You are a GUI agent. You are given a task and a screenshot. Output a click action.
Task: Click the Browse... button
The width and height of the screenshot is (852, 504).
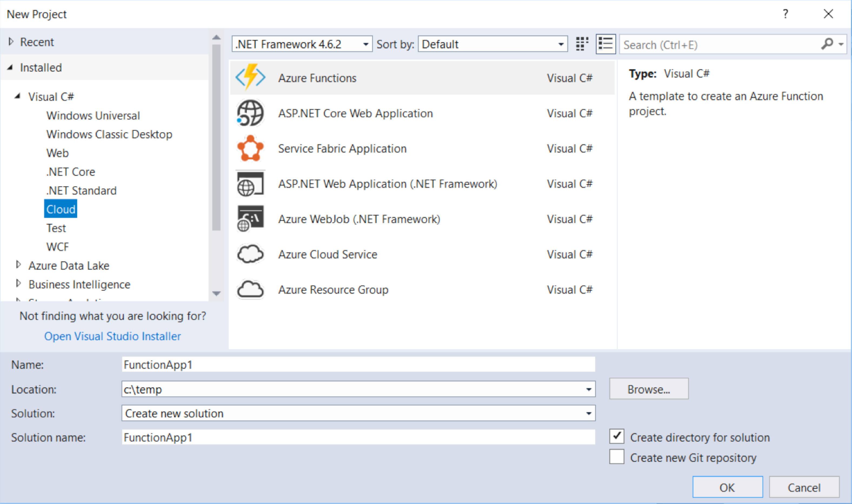[x=648, y=389]
